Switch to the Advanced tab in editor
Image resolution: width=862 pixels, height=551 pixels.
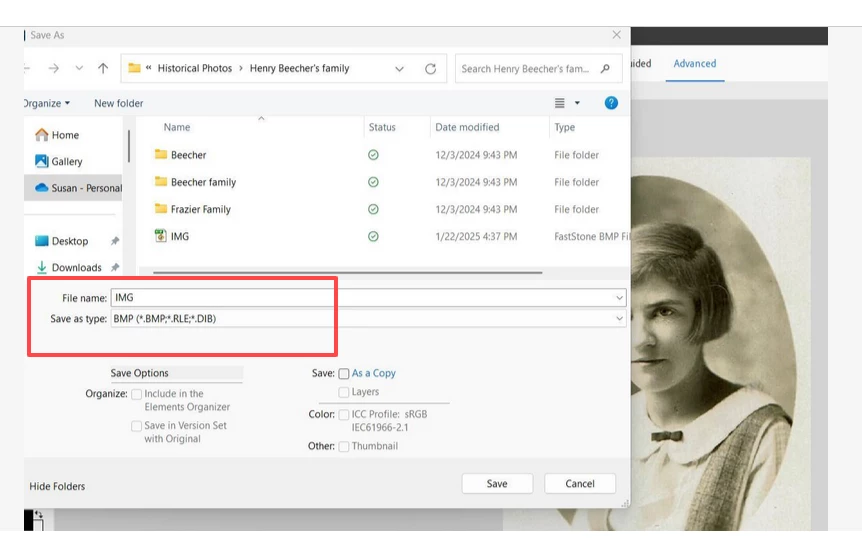click(695, 64)
